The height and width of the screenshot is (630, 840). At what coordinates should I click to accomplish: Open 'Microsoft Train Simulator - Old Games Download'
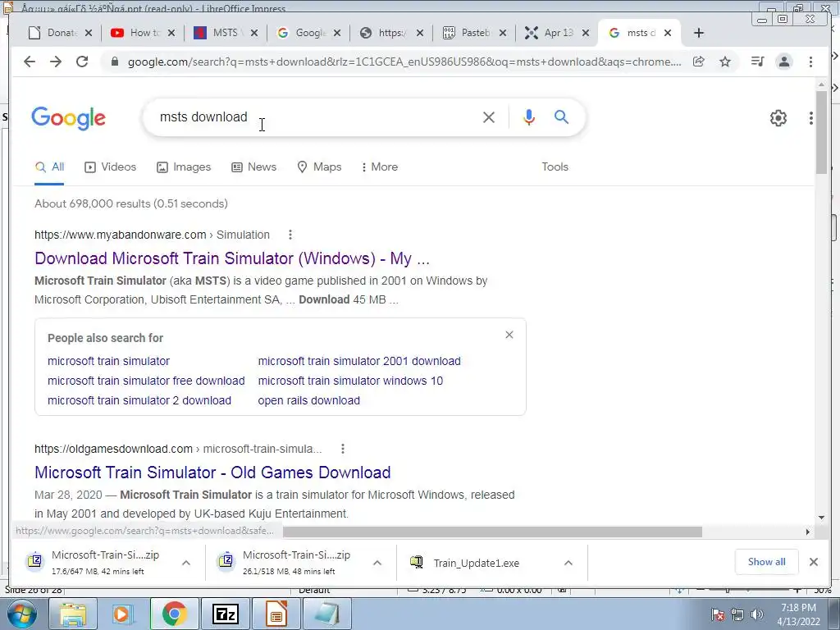click(x=212, y=472)
